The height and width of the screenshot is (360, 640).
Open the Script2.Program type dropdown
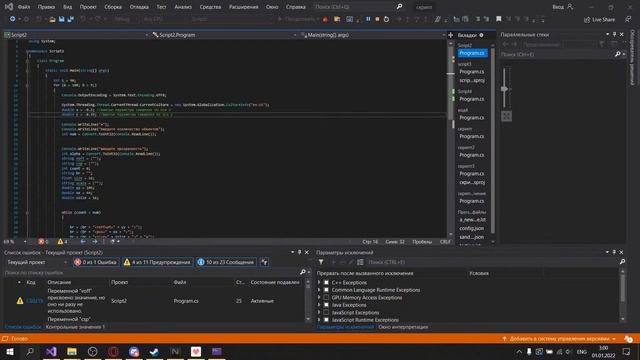(224, 35)
